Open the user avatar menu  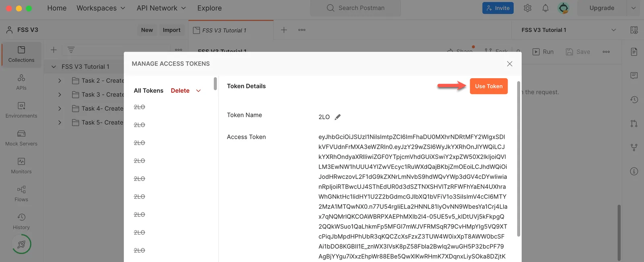point(563,8)
